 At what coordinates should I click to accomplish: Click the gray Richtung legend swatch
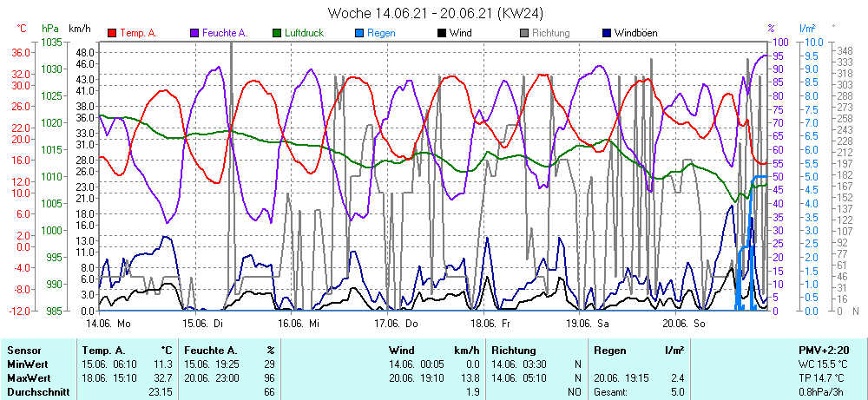click(x=524, y=33)
